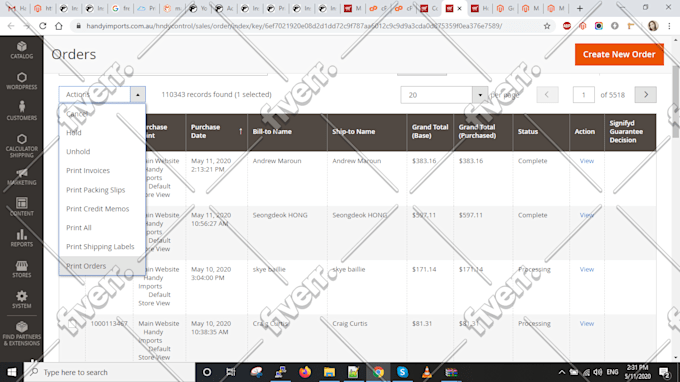Focus the Windows taskbar search box
The image size is (680, 382).
click(109, 372)
